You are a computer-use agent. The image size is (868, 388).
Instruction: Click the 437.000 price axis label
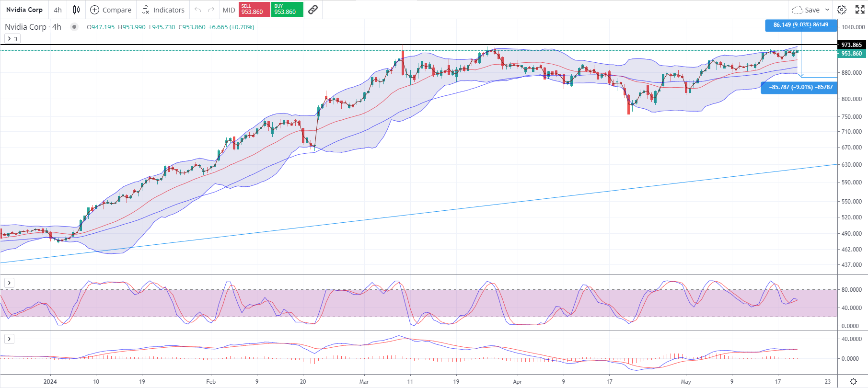[852, 265]
